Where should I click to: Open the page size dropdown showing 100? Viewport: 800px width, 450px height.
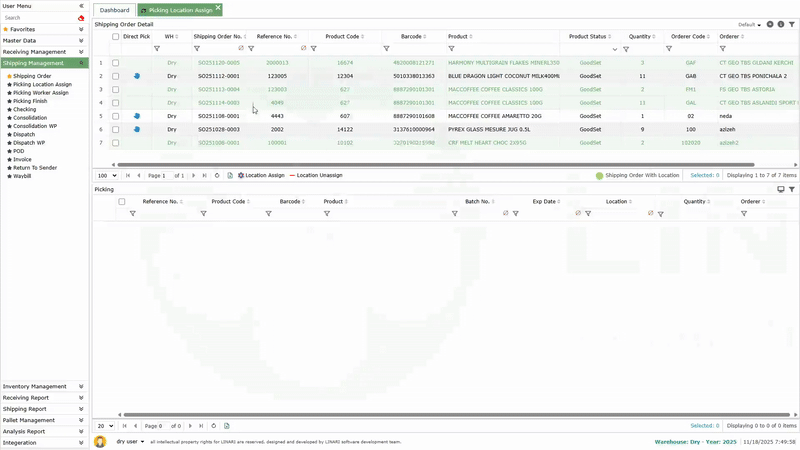coord(106,175)
